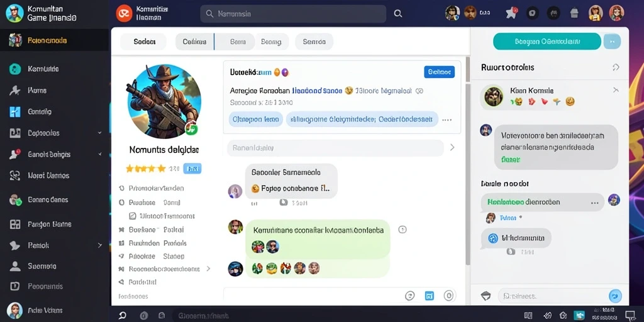Open the Iieadond Sanoe link in post
Screen dimensions: 644x322
coord(318,91)
